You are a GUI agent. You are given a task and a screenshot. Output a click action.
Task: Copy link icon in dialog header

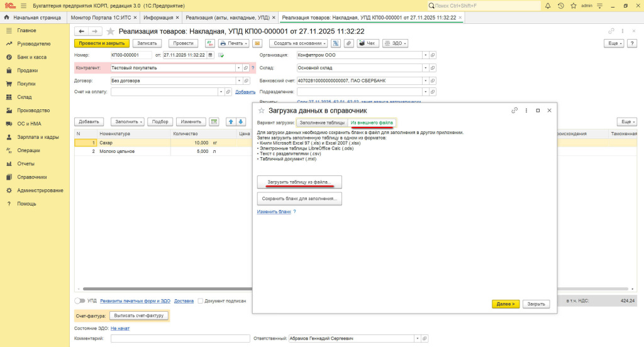514,110
